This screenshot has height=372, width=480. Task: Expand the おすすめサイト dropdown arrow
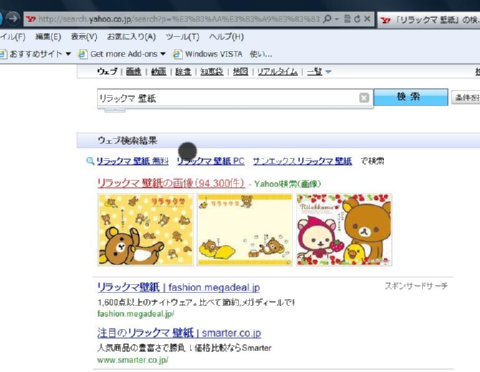pyautogui.click(x=68, y=54)
